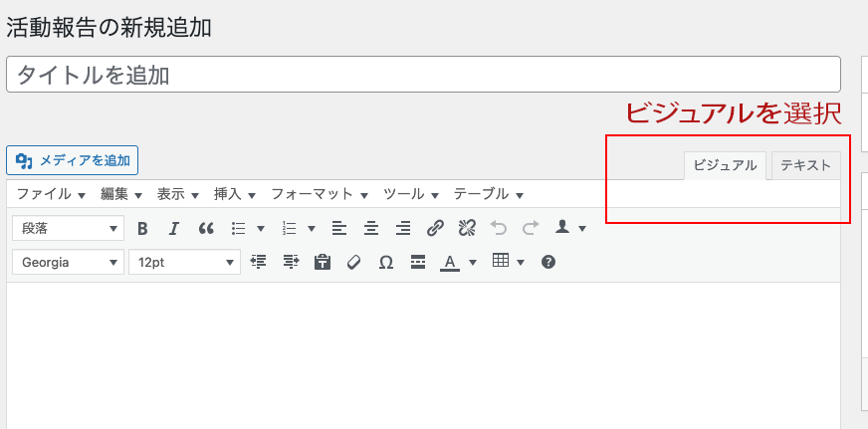Open the 12pt font size dropdown
This screenshot has width=868, height=429.
click(x=184, y=262)
